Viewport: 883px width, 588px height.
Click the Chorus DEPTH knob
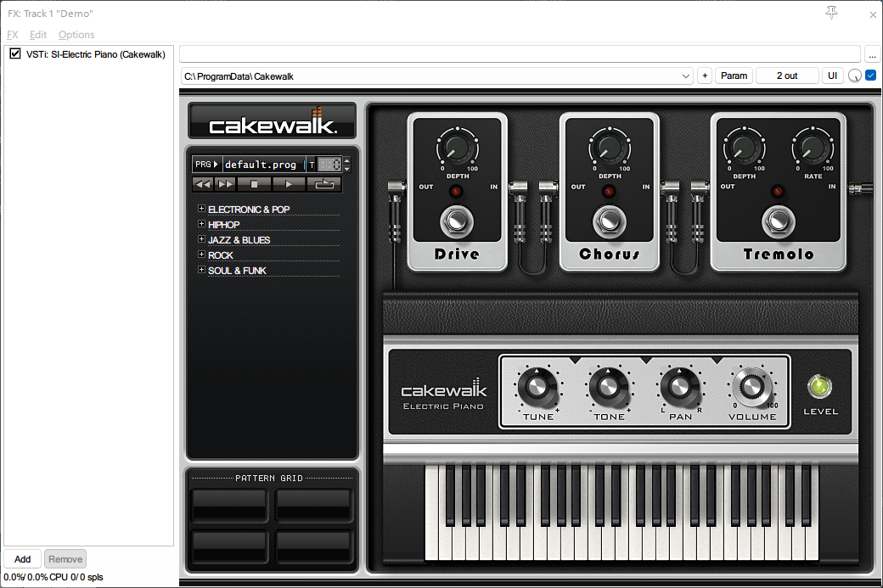click(x=610, y=148)
